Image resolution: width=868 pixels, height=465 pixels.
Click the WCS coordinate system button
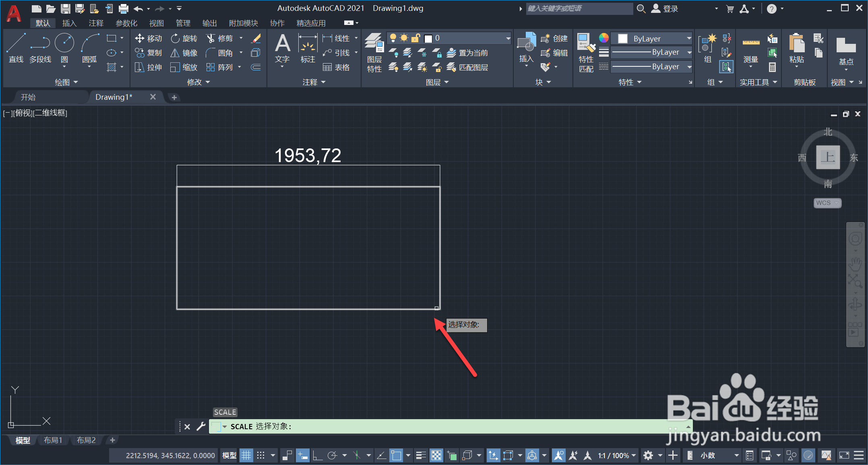[827, 203]
